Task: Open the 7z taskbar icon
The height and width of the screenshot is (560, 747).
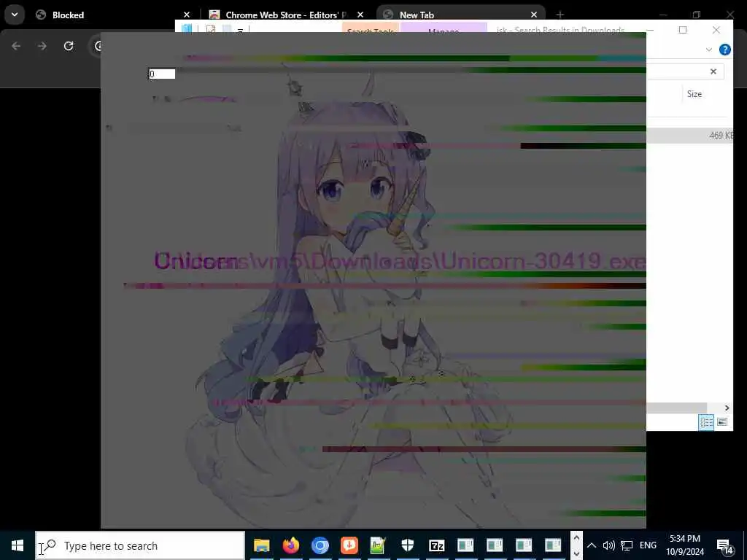Action: 436,545
